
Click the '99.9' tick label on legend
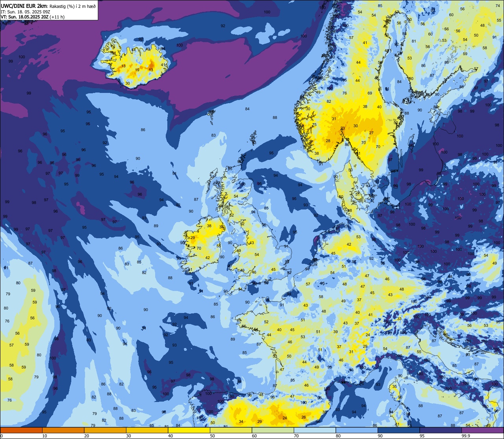click(x=466, y=436)
